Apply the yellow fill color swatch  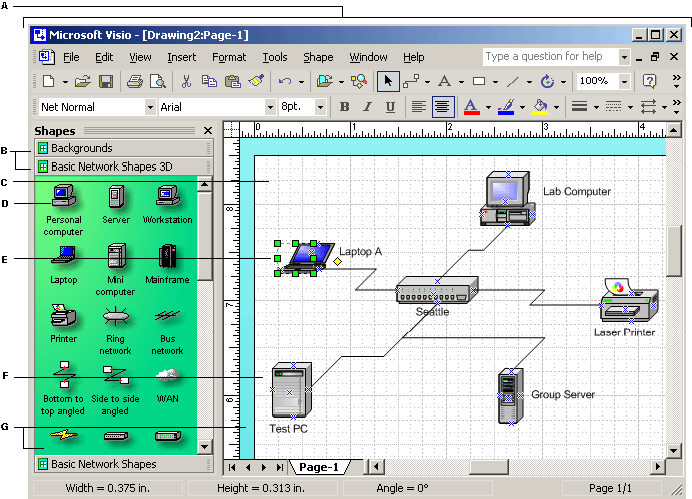pos(540,107)
